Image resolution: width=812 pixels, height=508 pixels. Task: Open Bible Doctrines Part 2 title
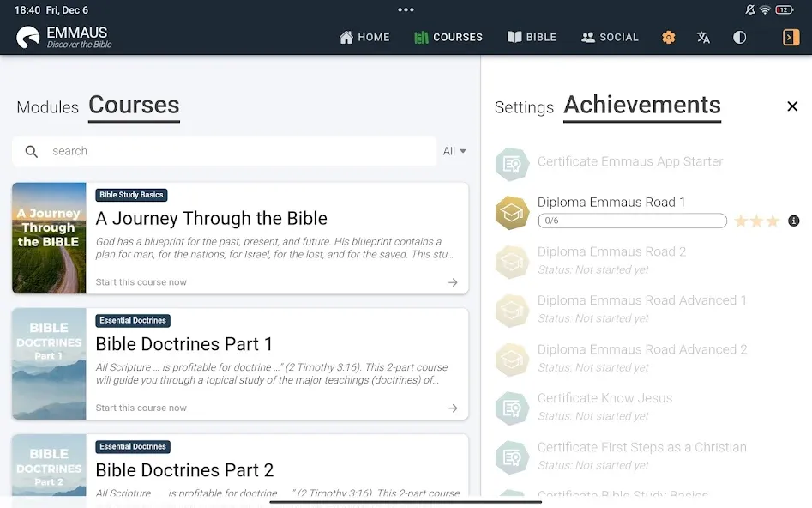[x=184, y=470]
